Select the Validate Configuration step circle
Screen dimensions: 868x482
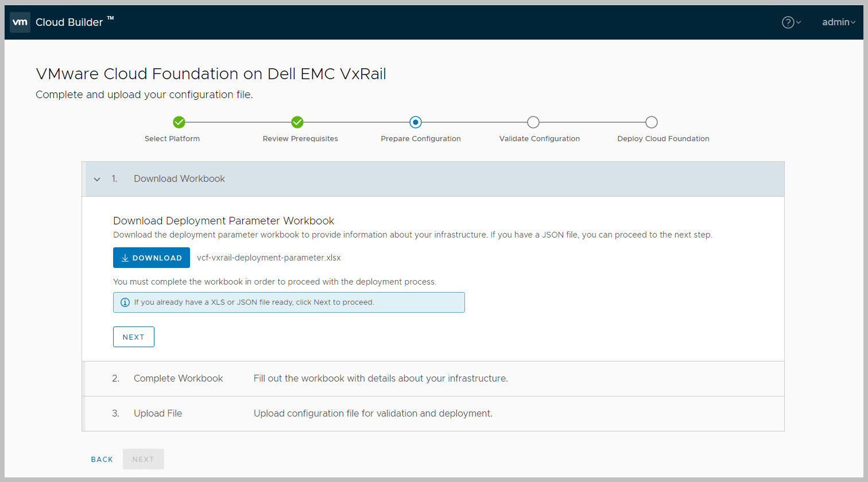pos(533,122)
